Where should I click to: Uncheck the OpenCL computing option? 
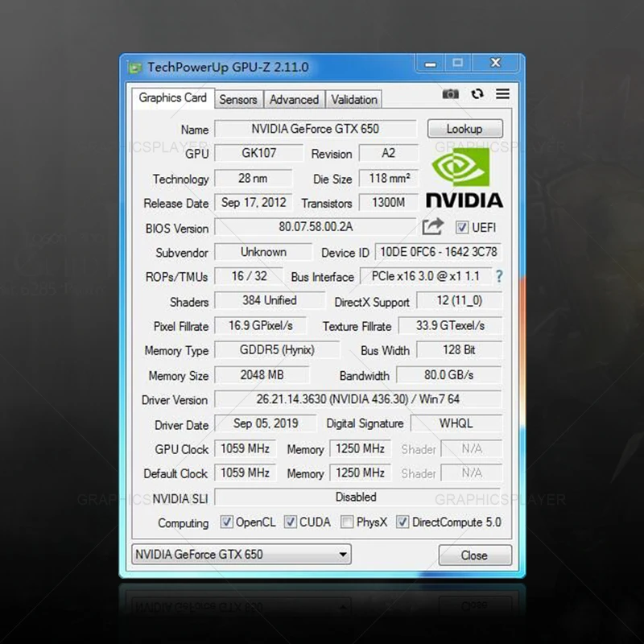227,522
